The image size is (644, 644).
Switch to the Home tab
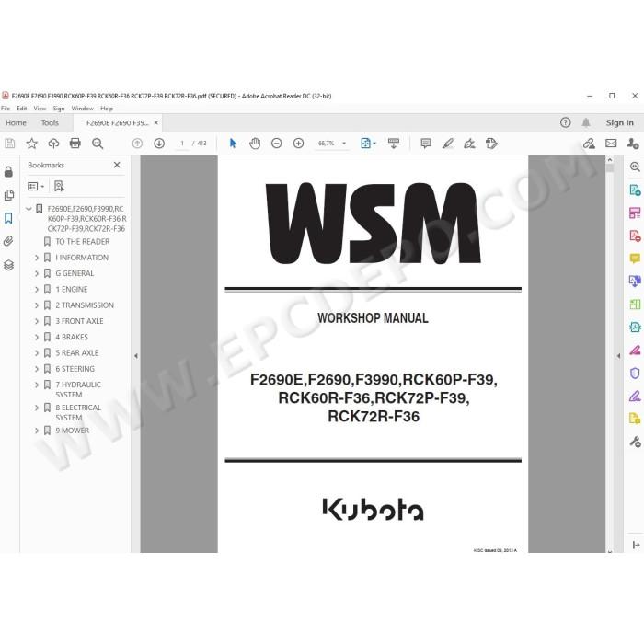pyautogui.click(x=16, y=122)
